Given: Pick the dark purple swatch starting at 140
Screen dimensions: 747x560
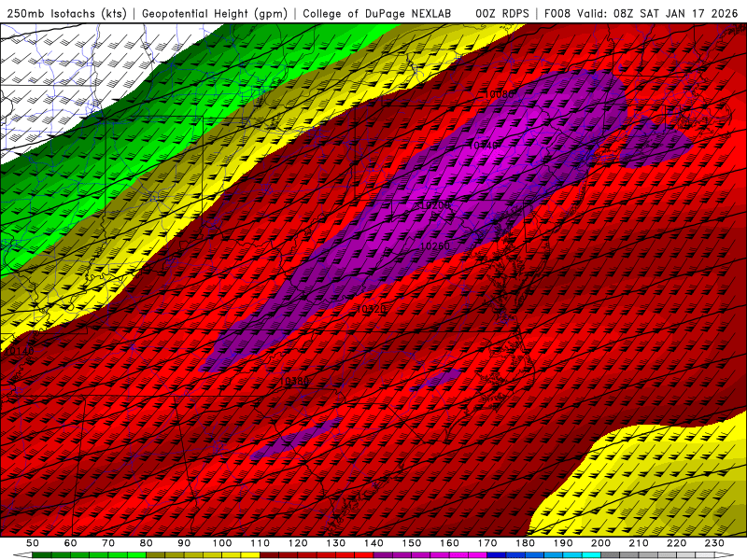Looking at the screenshot, I should [383, 555].
